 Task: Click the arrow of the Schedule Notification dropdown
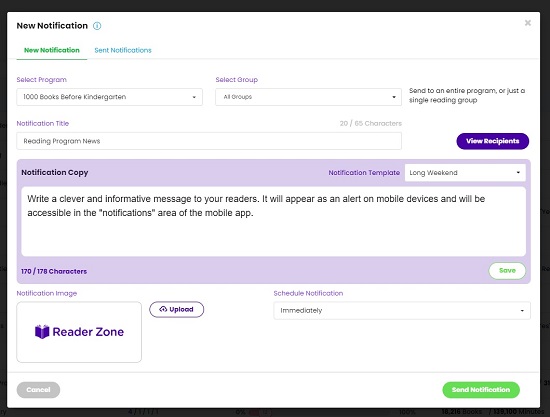click(x=522, y=311)
